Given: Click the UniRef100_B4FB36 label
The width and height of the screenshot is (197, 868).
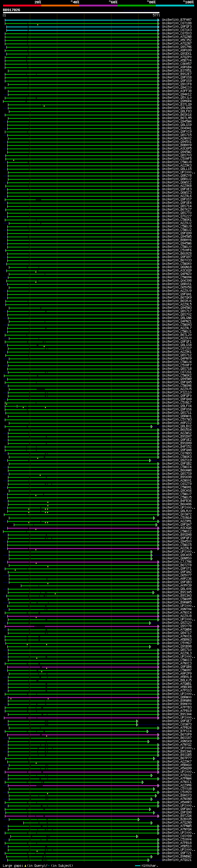Looking at the screenshot, I should pyautogui.click(x=177, y=501).
